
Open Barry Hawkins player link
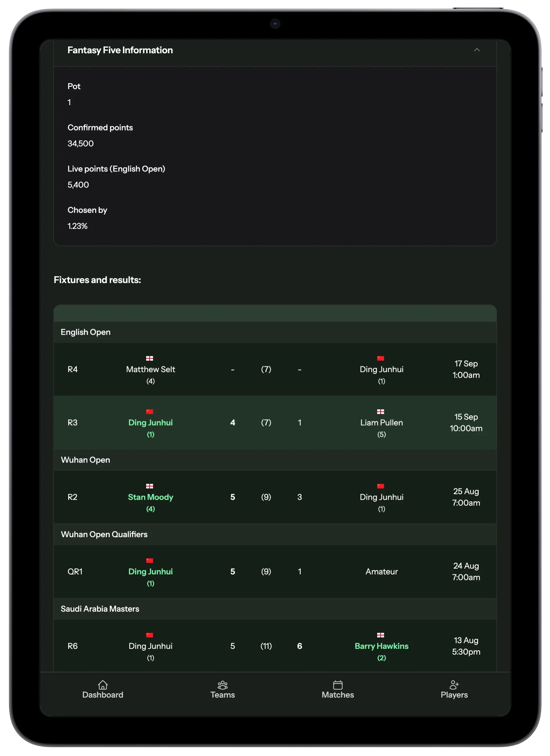point(382,646)
